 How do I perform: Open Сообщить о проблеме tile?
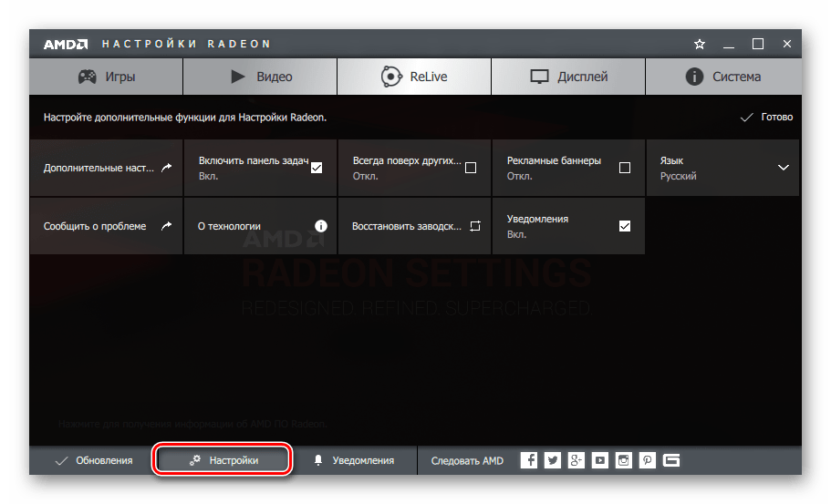coord(106,226)
